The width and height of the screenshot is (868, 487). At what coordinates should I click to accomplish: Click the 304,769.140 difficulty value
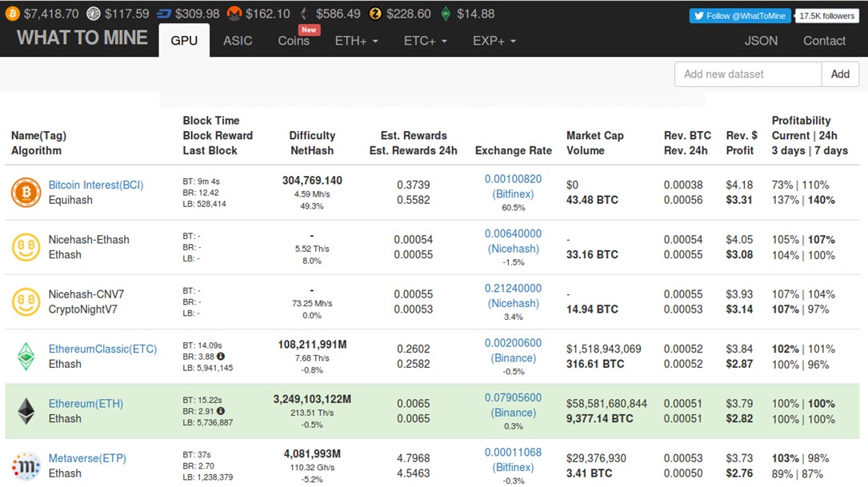point(312,181)
